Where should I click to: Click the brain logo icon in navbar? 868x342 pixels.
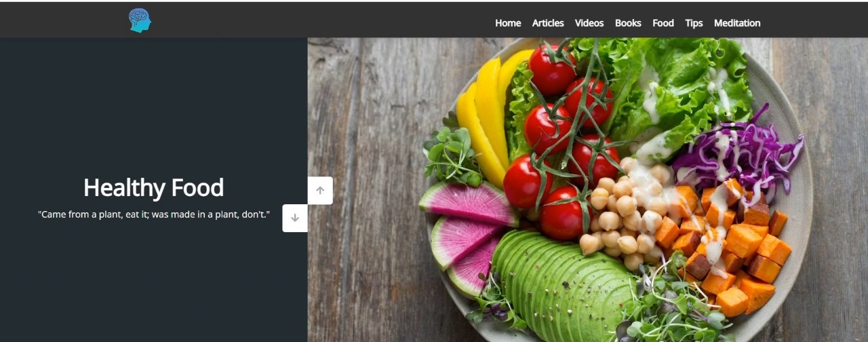[x=140, y=20]
